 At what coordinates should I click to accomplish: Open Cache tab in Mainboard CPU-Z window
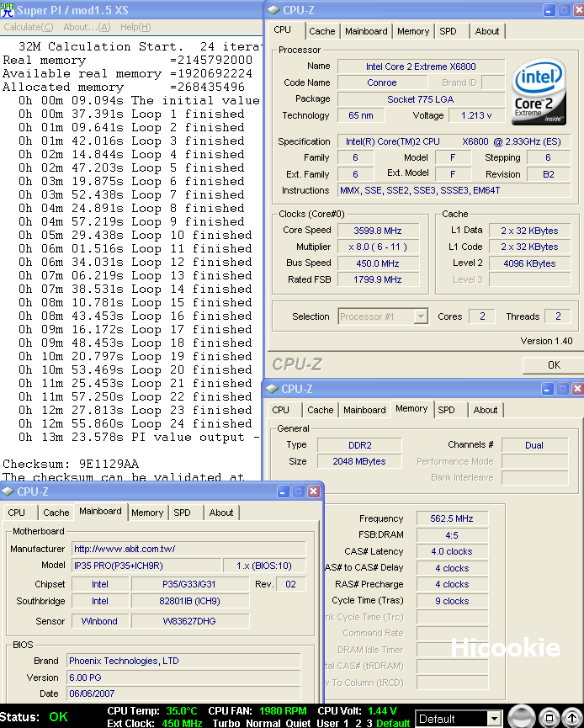point(56,513)
